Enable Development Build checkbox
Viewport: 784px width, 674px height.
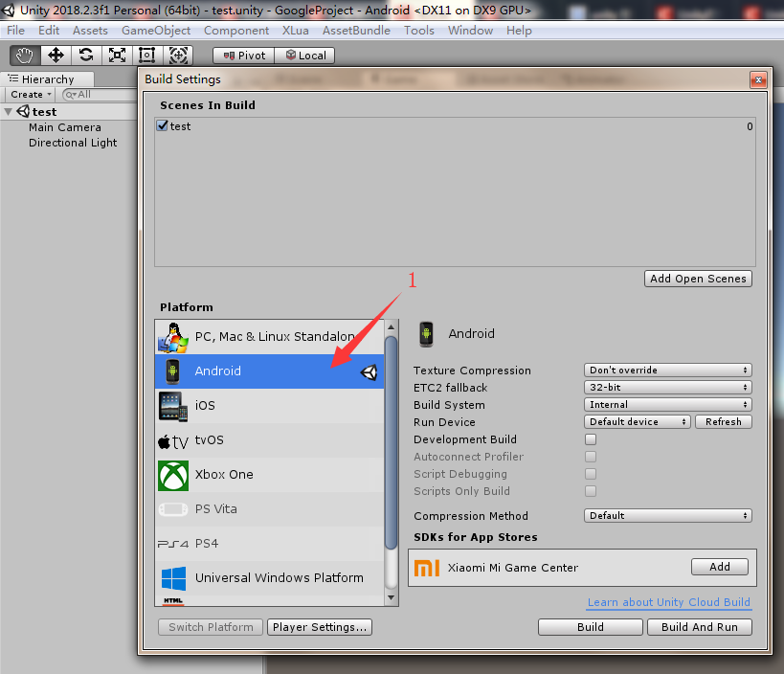click(x=591, y=439)
